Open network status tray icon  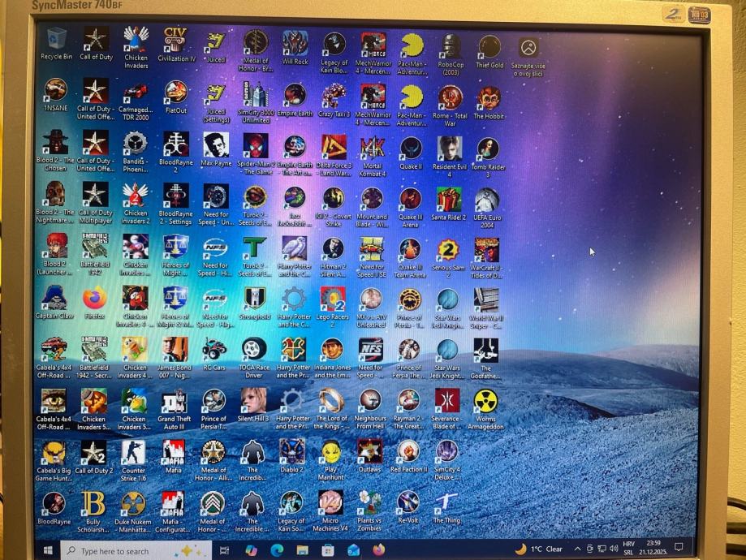coord(602,549)
